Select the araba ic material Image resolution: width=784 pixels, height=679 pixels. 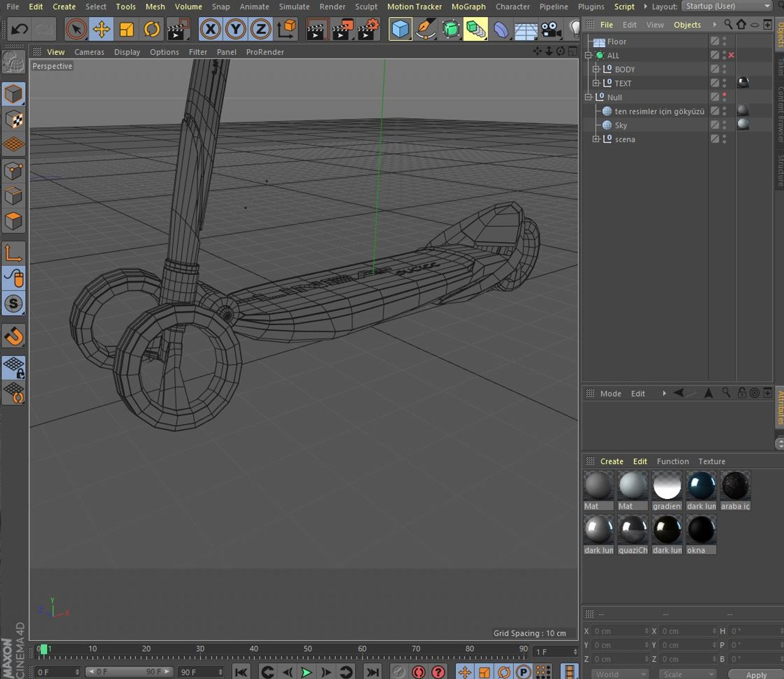(x=736, y=486)
